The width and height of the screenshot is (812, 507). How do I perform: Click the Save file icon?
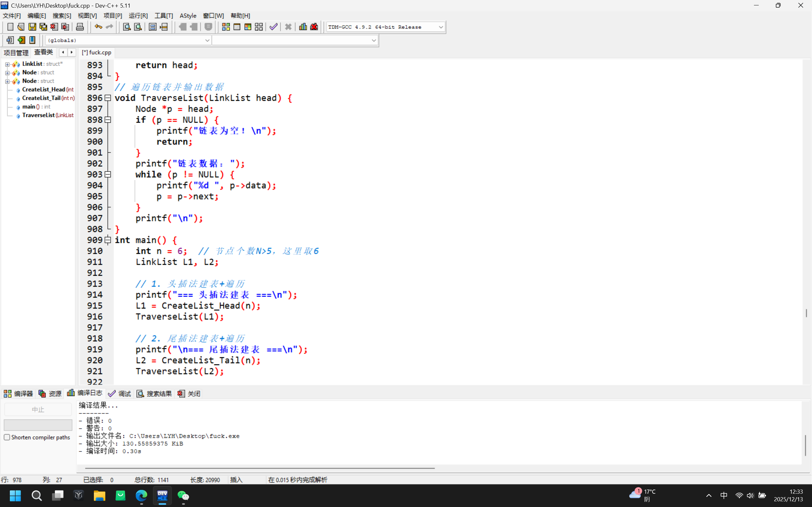32,27
